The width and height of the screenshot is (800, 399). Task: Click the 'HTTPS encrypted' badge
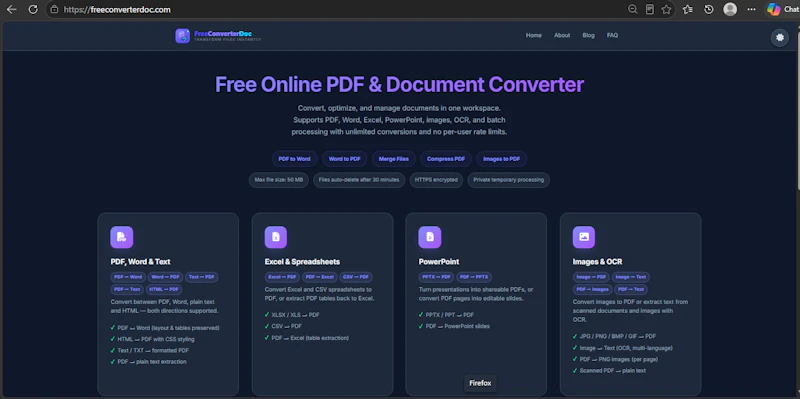click(436, 180)
